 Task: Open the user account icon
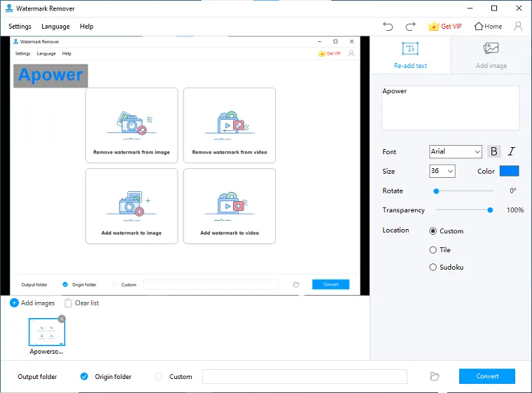518,26
